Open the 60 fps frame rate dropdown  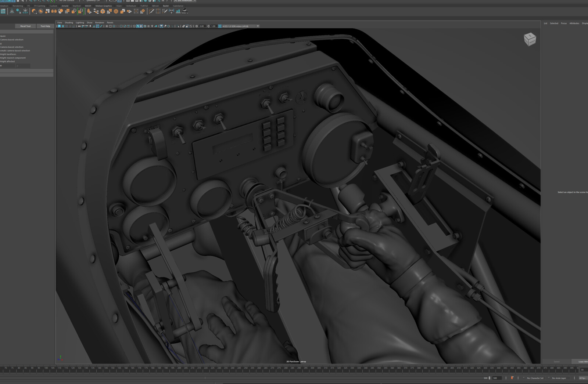pos(583,378)
